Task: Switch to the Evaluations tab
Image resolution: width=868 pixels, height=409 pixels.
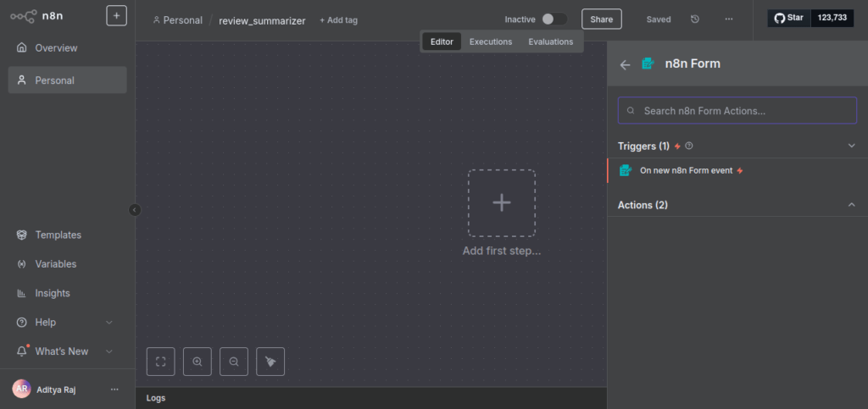Action: (550, 41)
